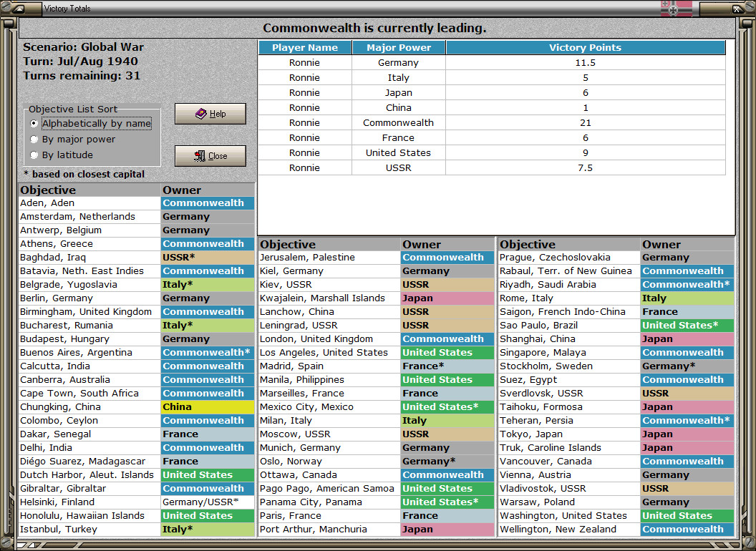The image size is (756, 551).
Task: Click 'London, United Kingdom' objective
Action: click(329, 339)
